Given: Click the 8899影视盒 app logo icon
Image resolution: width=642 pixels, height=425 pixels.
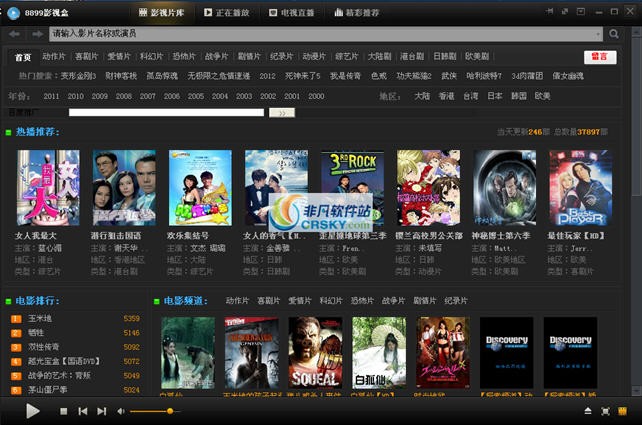Looking at the screenshot, I should [14, 12].
